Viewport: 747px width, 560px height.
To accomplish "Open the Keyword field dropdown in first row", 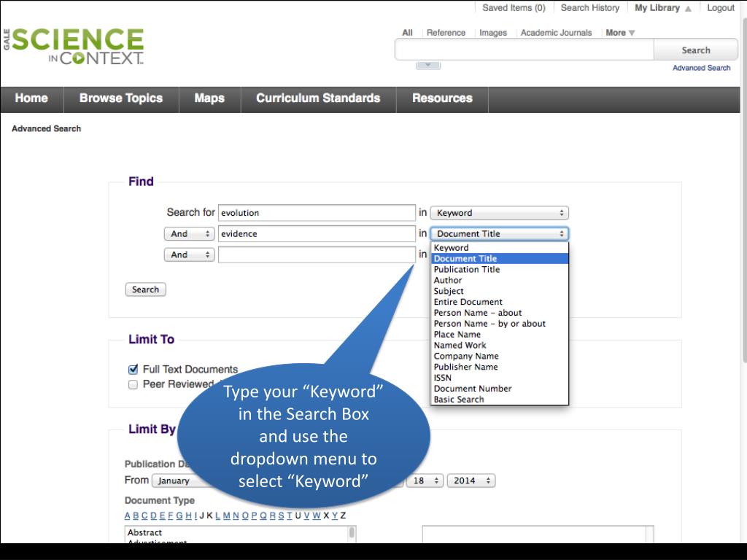I will pos(499,213).
